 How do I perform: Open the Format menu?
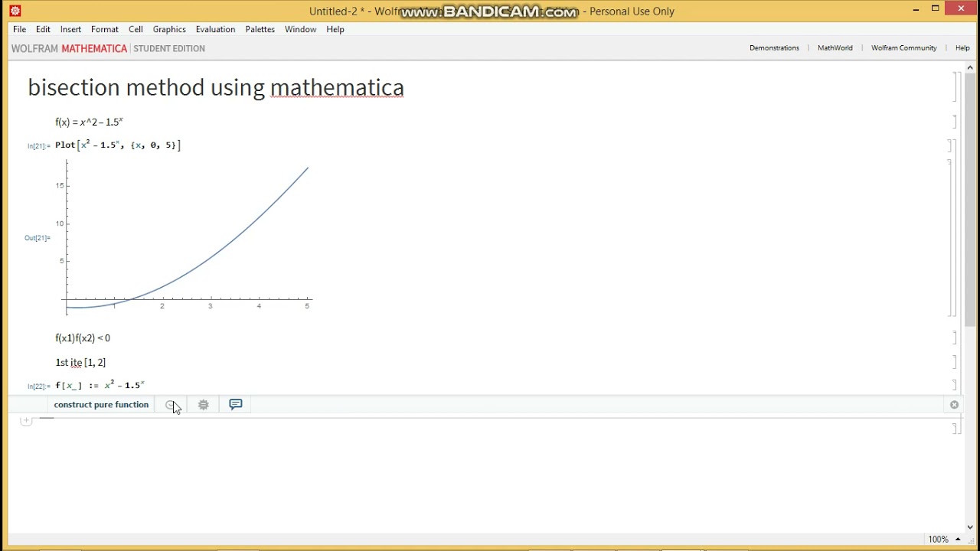(x=104, y=29)
